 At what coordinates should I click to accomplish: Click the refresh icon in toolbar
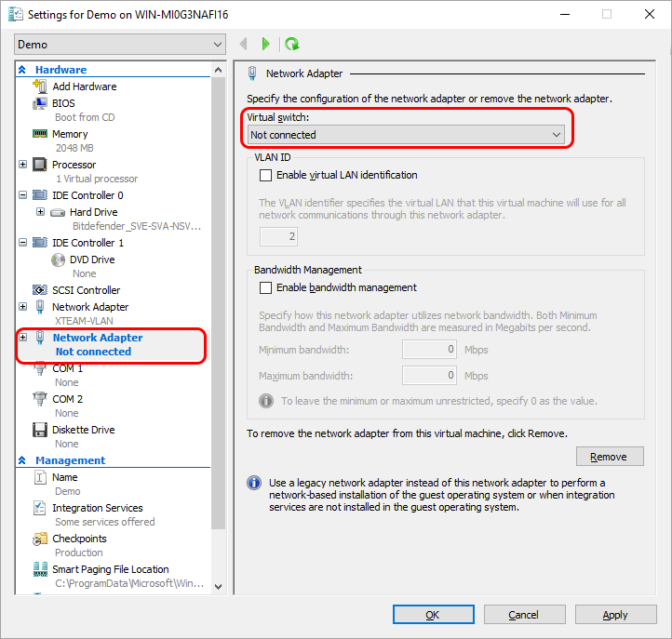point(291,44)
